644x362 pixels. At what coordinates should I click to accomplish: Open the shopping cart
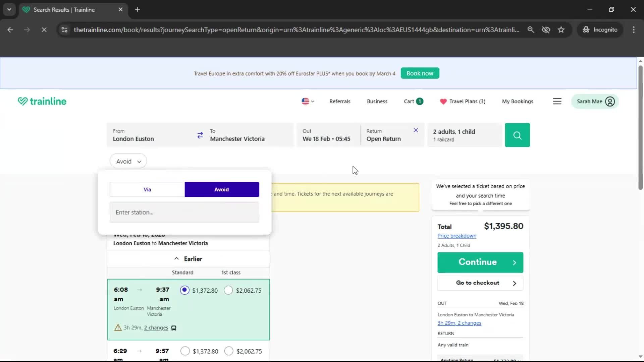click(x=413, y=101)
